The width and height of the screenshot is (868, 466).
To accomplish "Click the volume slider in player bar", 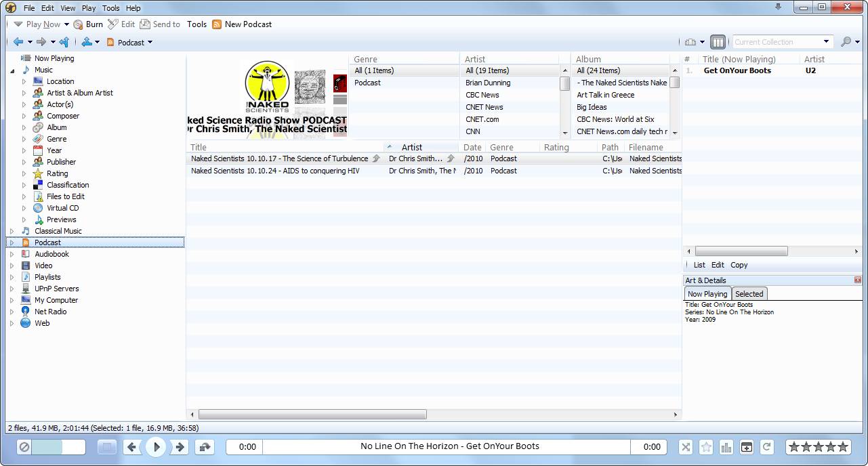I will [x=58, y=447].
